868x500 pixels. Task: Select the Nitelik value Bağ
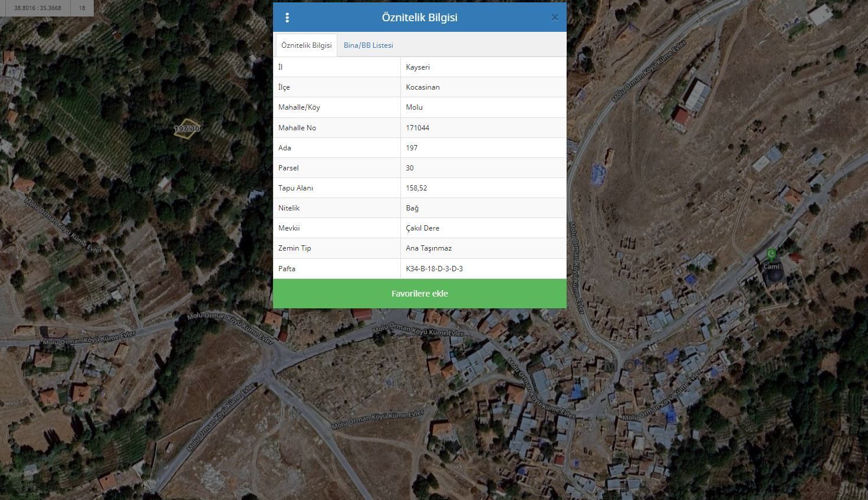(412, 208)
